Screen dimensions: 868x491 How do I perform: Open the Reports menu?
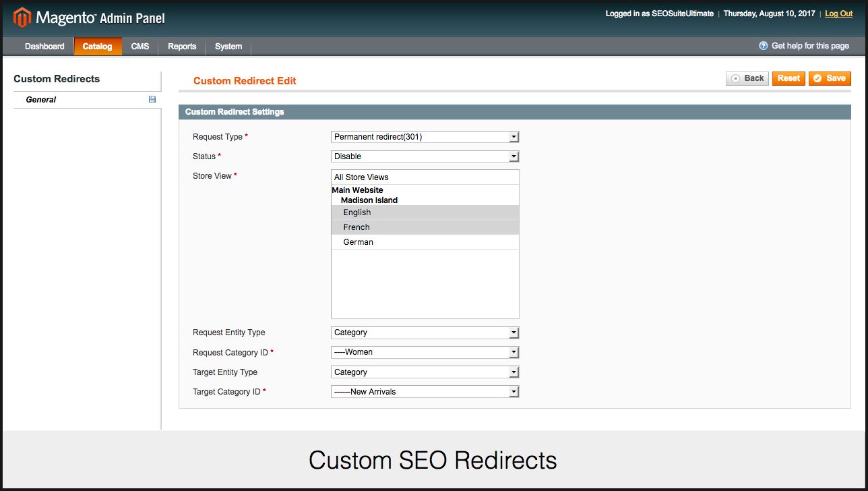click(x=182, y=47)
